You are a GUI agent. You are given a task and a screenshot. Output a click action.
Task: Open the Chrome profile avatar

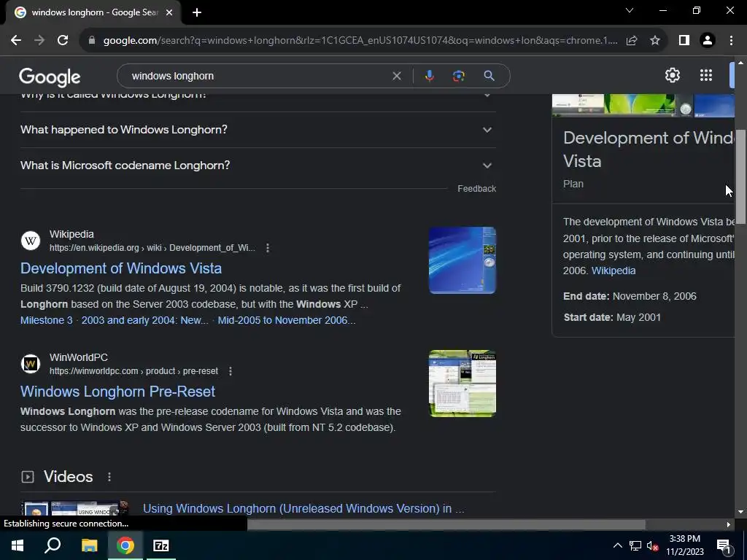click(708, 41)
